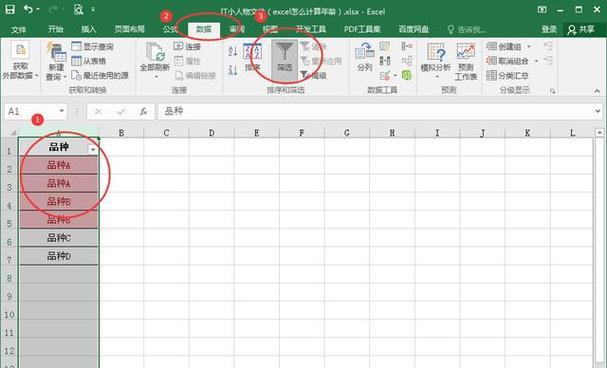Expand the formula bar with its chevron
Image resolution: width=607 pixels, height=368 pixels.
tap(597, 111)
